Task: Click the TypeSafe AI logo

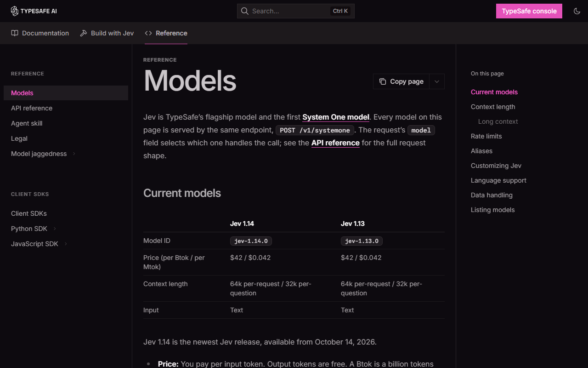Action: (x=34, y=11)
